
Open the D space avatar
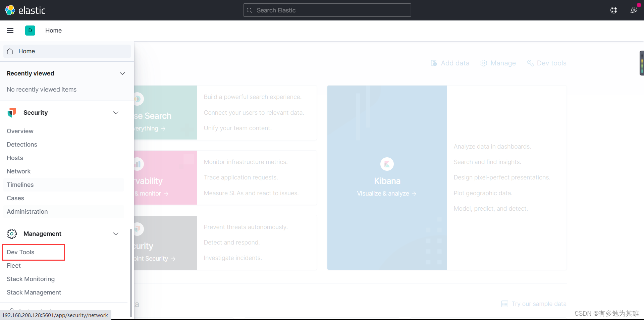[x=30, y=31]
